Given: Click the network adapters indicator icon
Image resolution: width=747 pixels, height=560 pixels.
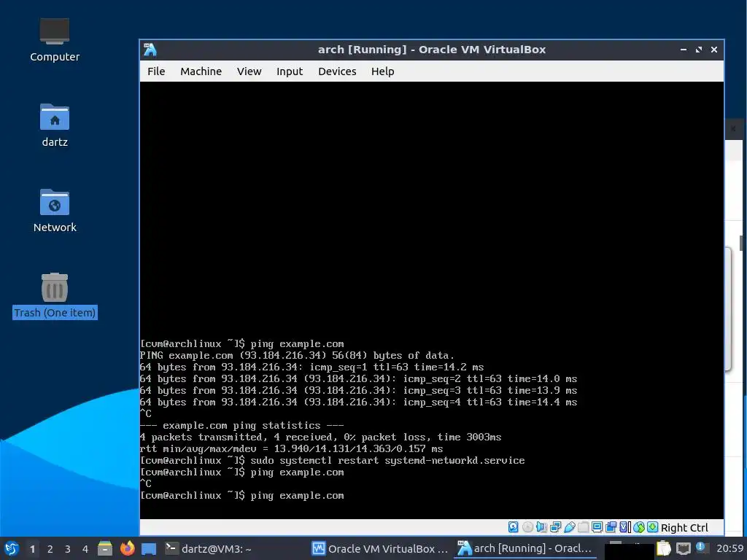Looking at the screenshot, I should [x=555, y=526].
